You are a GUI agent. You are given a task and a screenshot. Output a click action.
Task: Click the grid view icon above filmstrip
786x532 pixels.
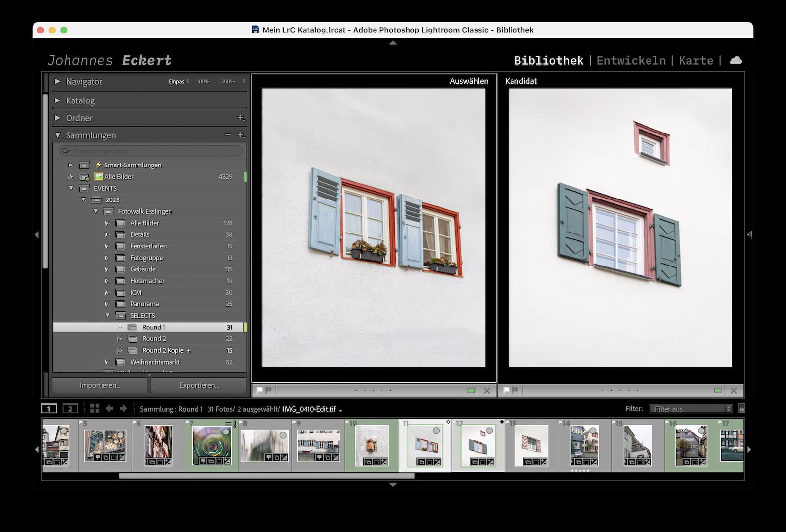tap(95, 408)
